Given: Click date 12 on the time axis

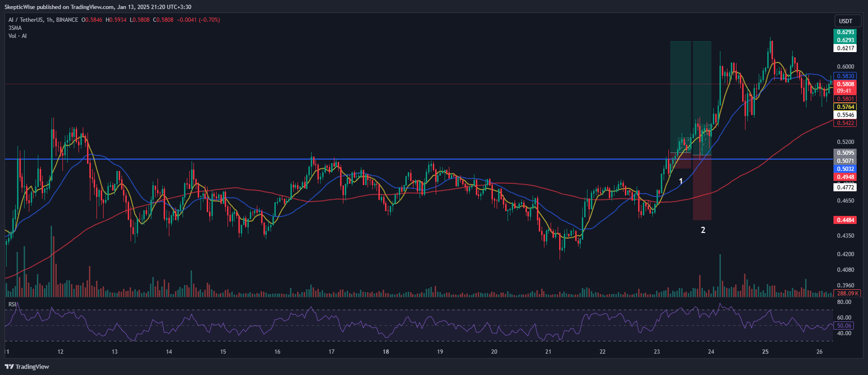Looking at the screenshot, I should pos(60,352).
